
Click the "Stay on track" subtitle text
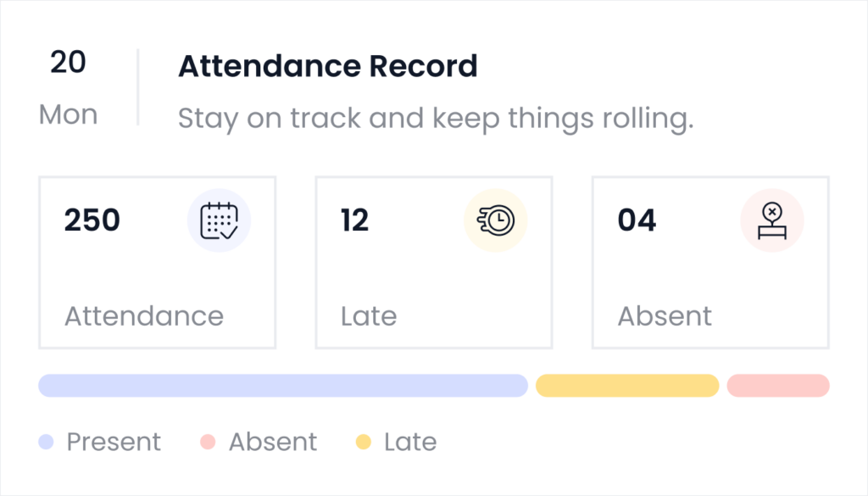pyautogui.click(x=436, y=119)
